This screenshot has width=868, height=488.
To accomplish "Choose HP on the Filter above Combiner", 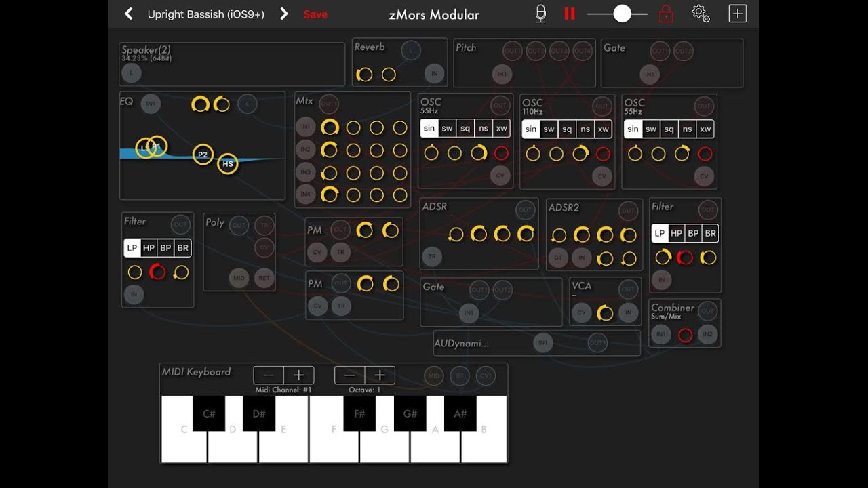I will click(x=677, y=233).
